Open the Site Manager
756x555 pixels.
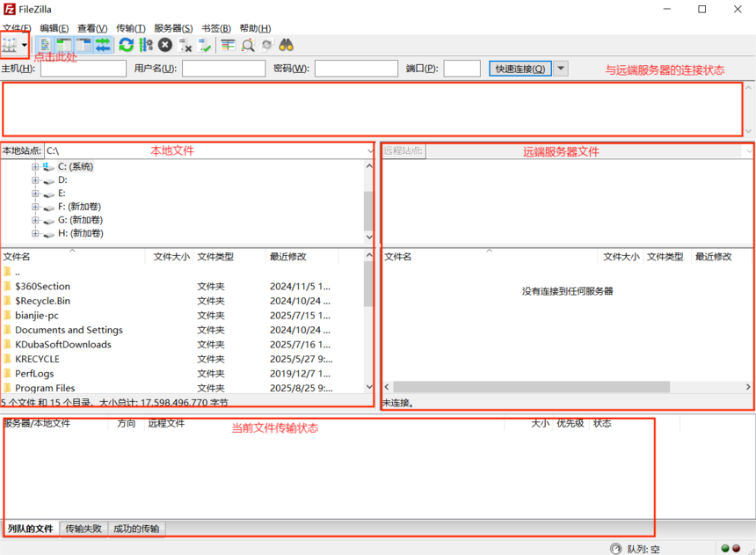11,45
